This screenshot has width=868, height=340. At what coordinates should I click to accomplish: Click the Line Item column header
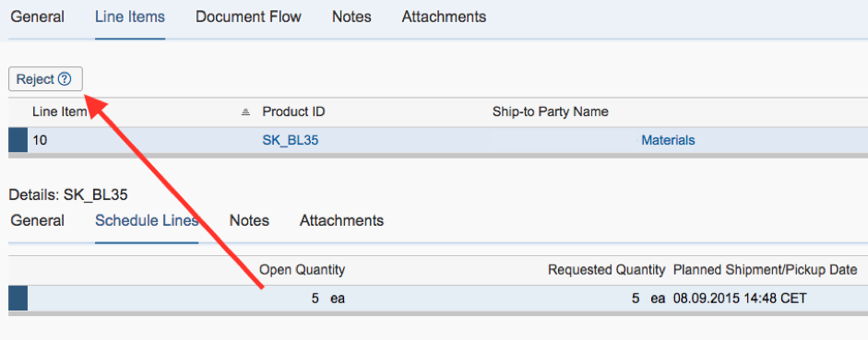coord(60,111)
